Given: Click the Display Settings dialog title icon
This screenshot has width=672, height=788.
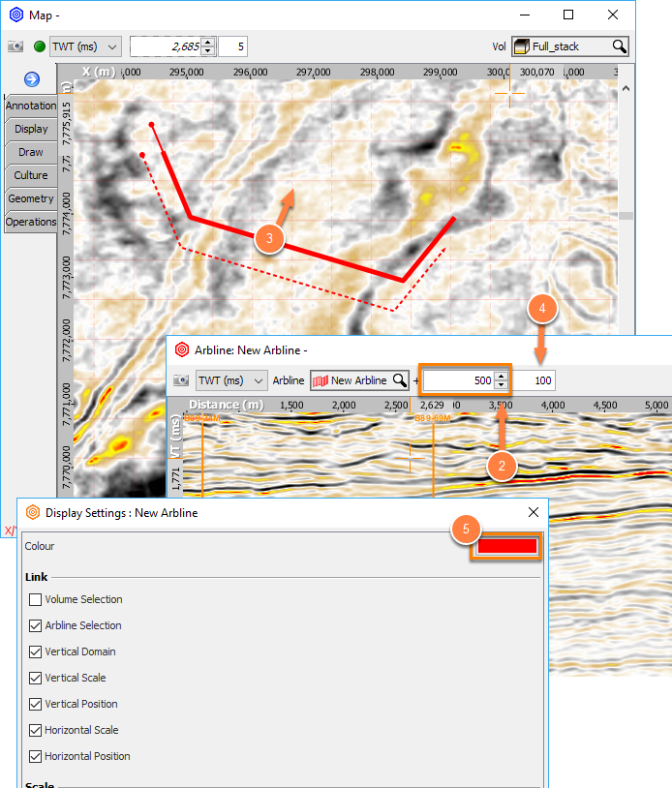Looking at the screenshot, I should tap(33, 513).
